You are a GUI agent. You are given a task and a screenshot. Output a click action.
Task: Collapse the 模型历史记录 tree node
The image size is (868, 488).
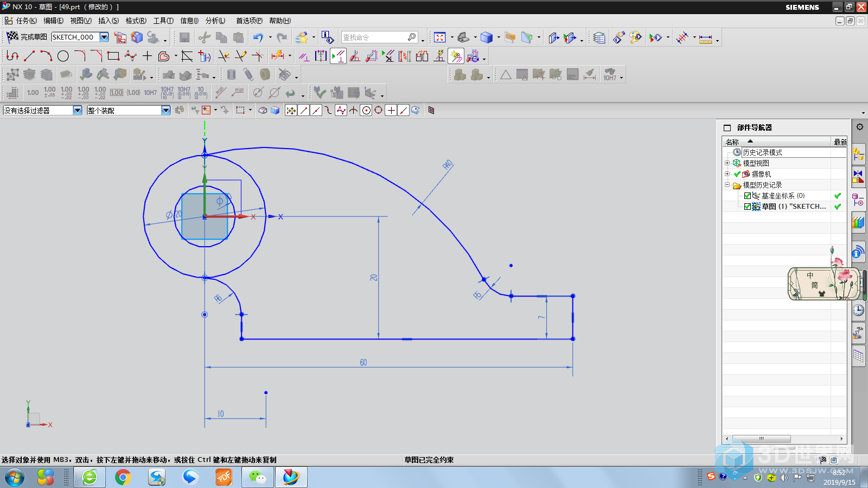(x=727, y=184)
